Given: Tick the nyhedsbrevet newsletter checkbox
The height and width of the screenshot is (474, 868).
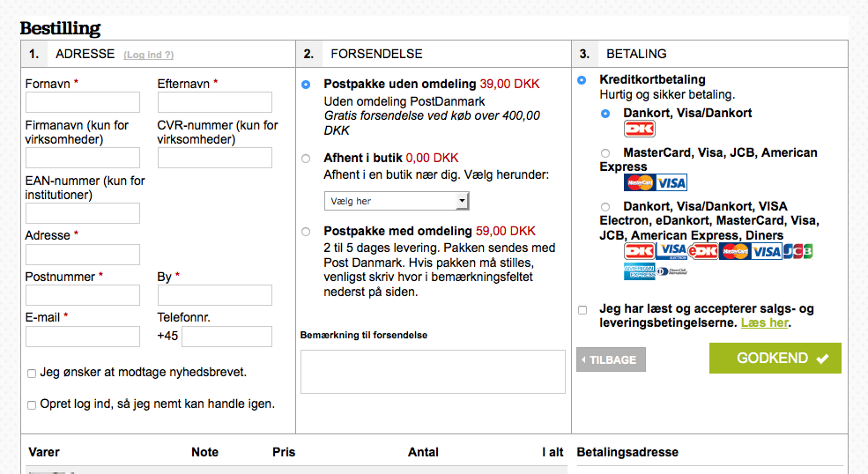Looking at the screenshot, I should 32,374.
